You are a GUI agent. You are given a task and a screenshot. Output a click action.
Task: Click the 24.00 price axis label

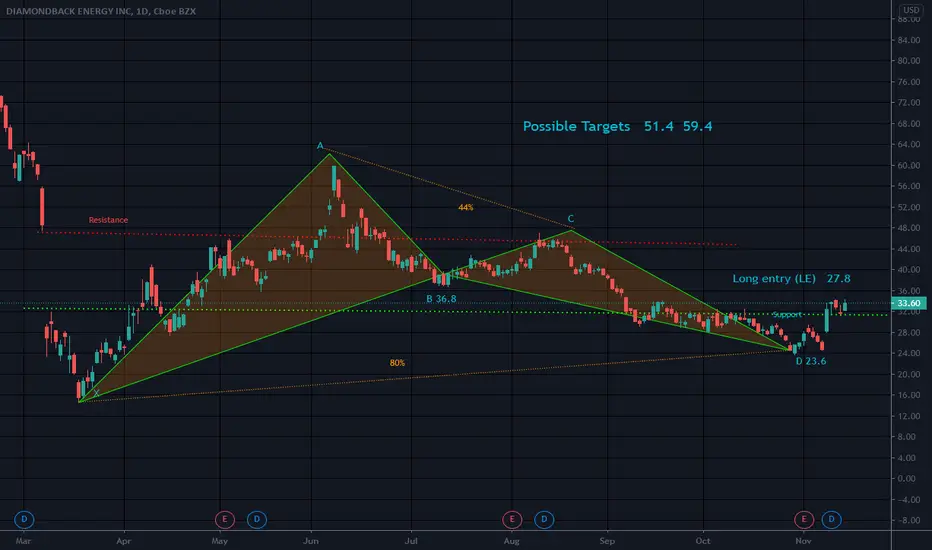(908, 353)
